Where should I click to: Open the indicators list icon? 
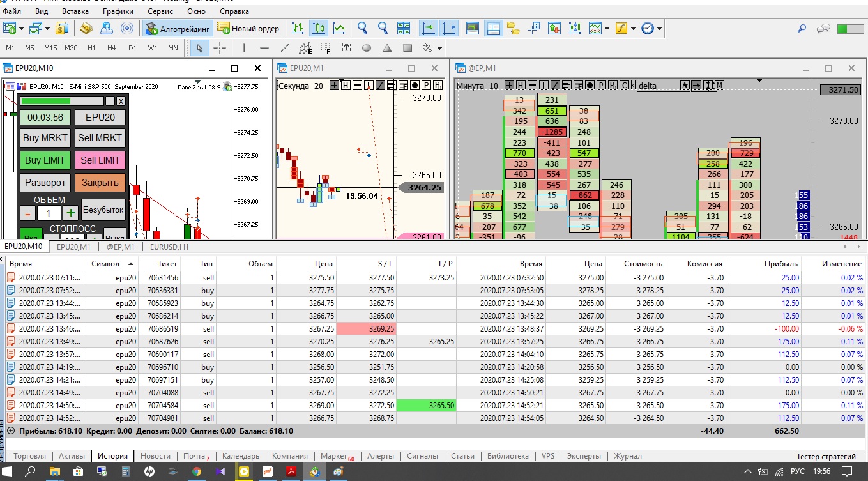pyautogui.click(x=595, y=28)
